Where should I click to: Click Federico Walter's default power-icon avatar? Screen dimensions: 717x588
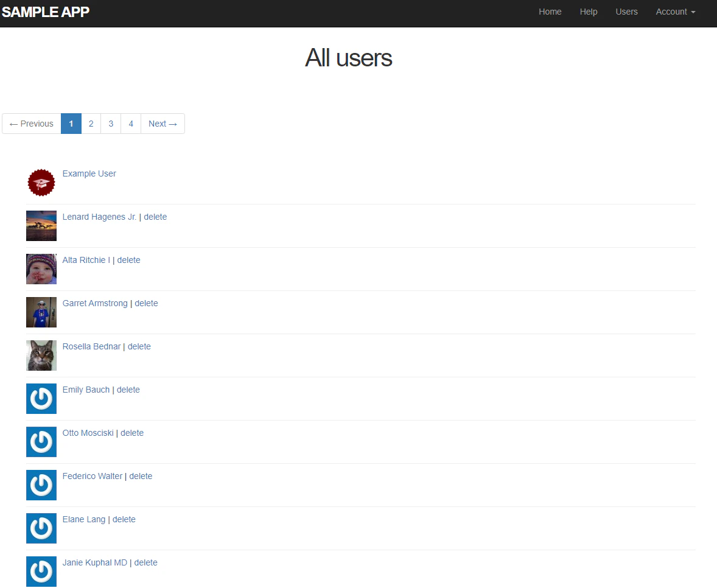point(41,485)
